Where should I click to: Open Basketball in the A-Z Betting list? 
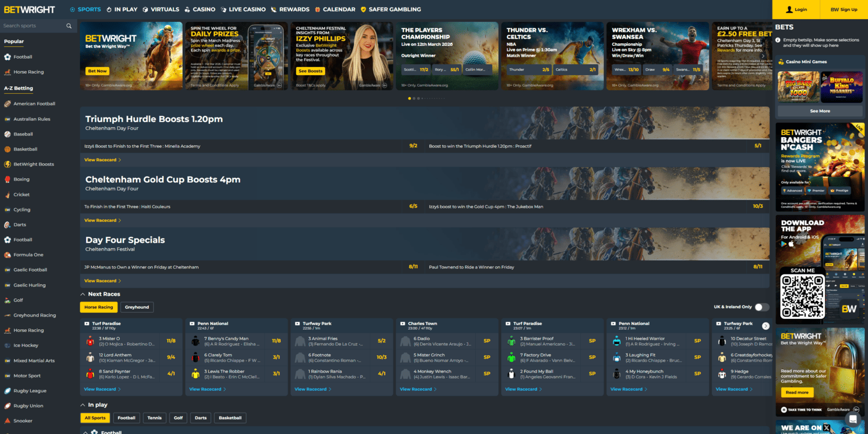coord(25,149)
